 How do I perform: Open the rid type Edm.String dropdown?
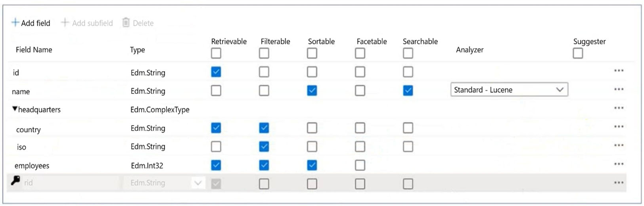click(x=197, y=183)
